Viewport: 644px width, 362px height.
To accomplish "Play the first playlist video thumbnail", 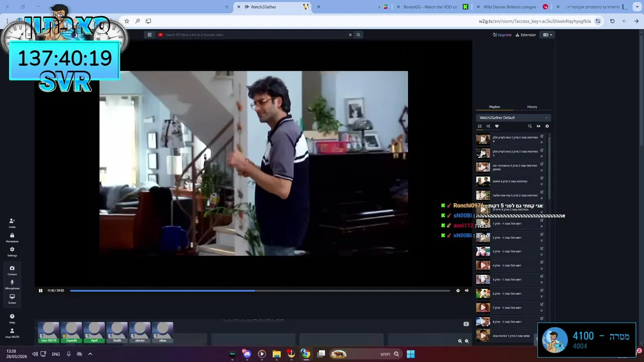I will coord(483,139).
